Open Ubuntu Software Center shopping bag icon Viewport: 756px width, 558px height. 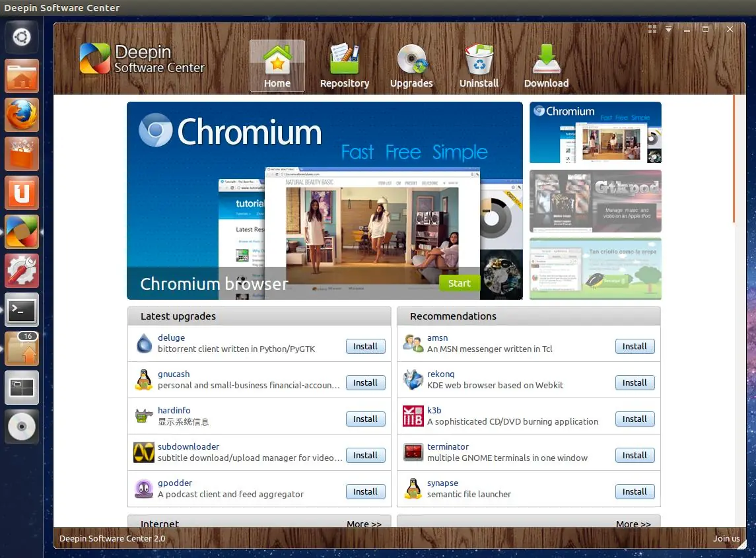pos(22,154)
